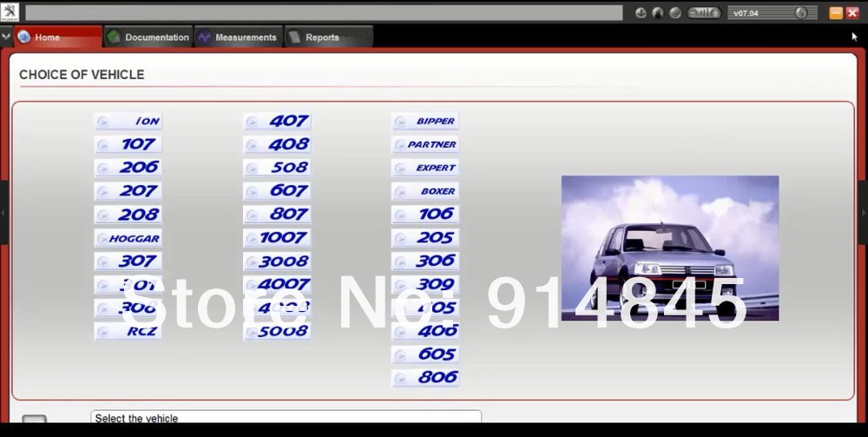Click the grey title field at top
868x437 pixels.
pyautogui.click(x=324, y=13)
